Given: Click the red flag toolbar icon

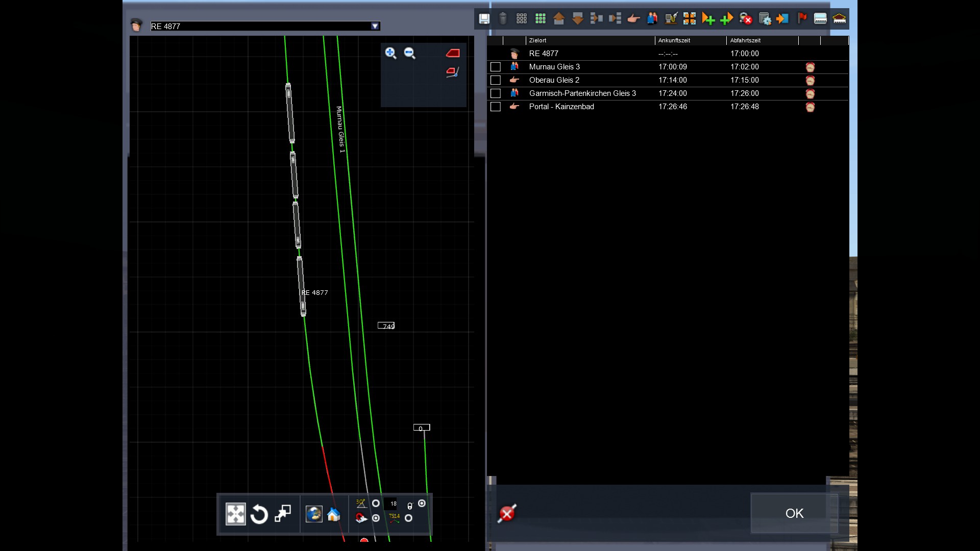Looking at the screenshot, I should (802, 19).
